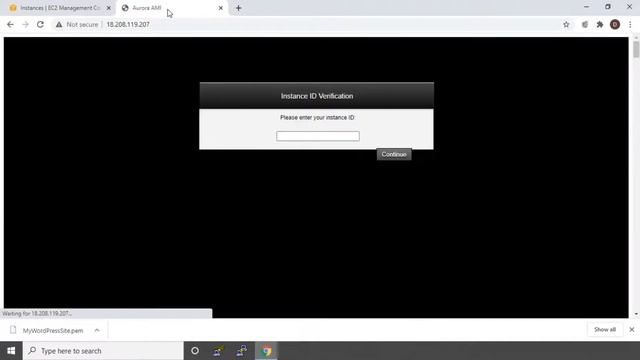Screen dimensions: 640x360
Task: Click the Type here to search box
Action: click(x=103, y=351)
